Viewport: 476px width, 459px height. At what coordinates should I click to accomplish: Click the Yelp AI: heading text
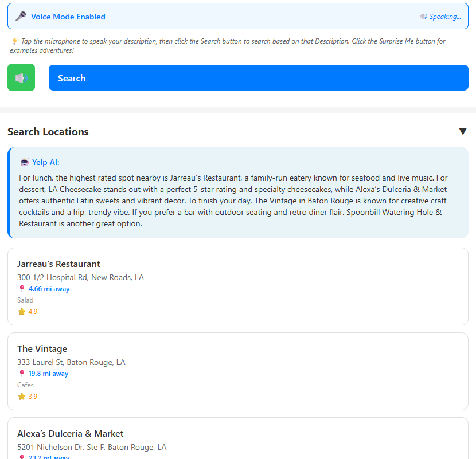(x=45, y=162)
